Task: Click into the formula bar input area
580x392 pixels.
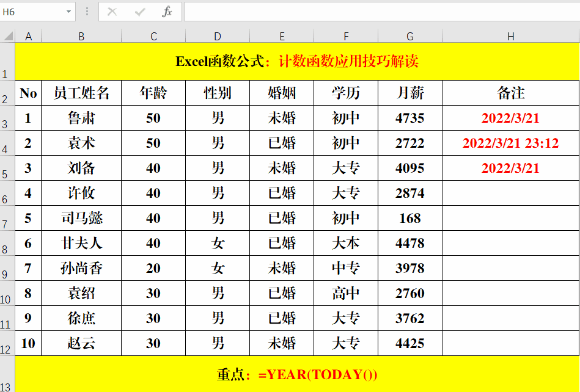Action: coord(382,12)
